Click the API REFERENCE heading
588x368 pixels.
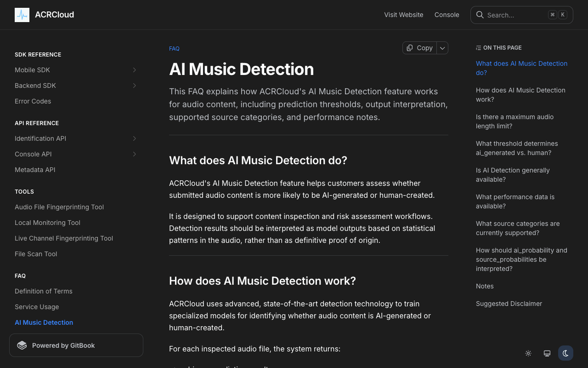37,123
